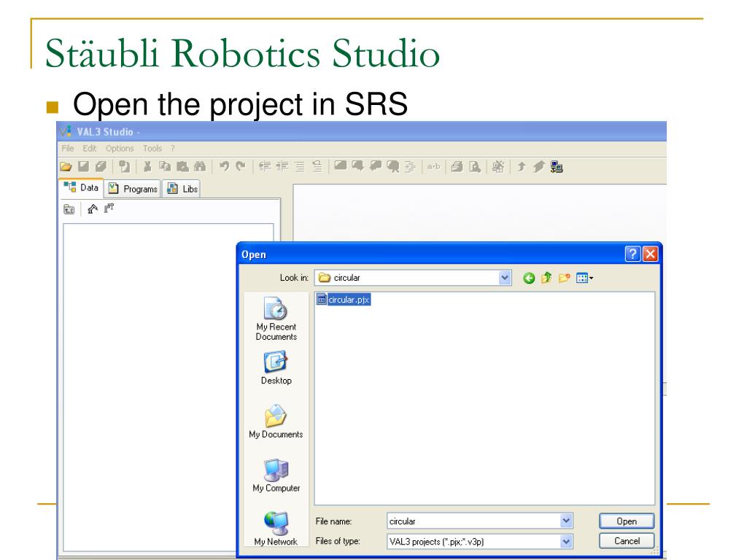The image size is (747, 560).
Task: Open My Documents location
Action: [276, 421]
